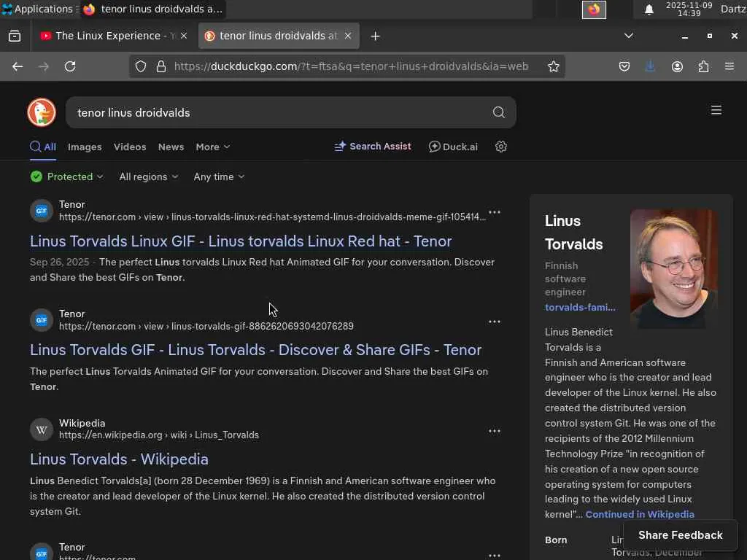Expand the More search categories dropdown
The width and height of the screenshot is (747, 560).
point(212,147)
